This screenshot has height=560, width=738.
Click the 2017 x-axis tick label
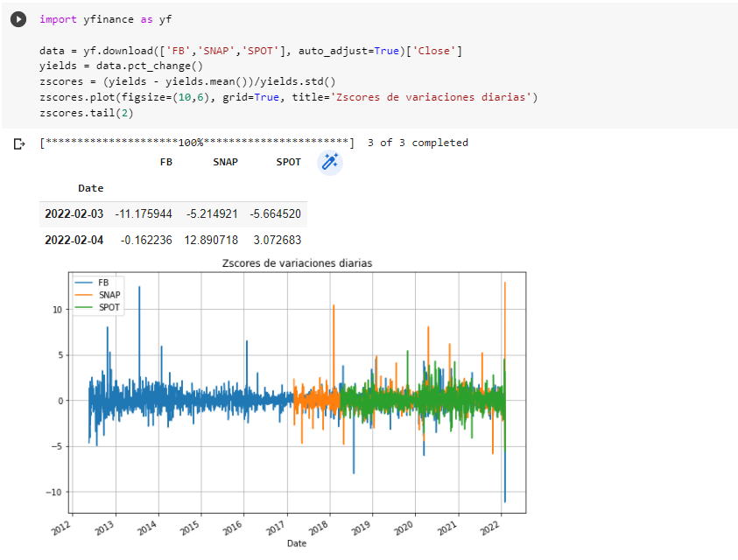(x=277, y=528)
